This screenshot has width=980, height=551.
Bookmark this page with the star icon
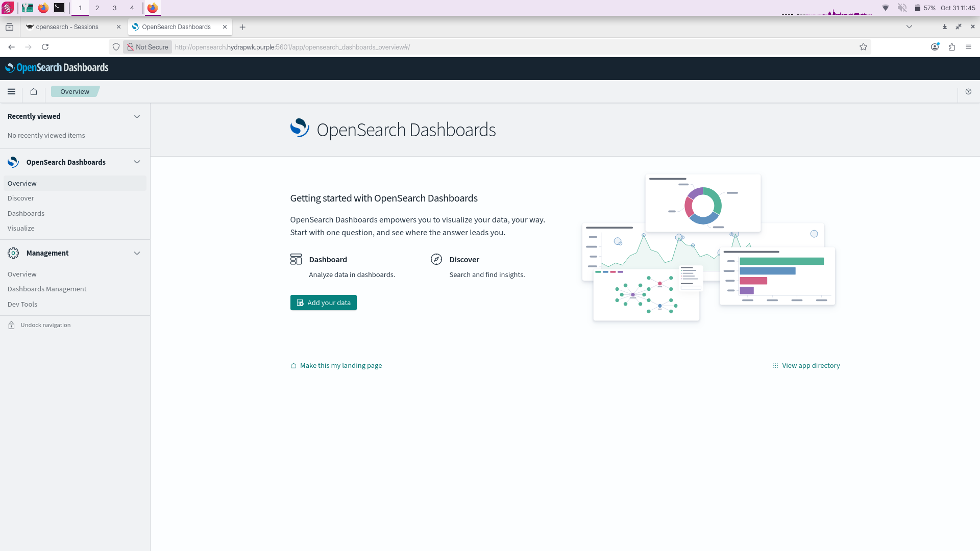[863, 47]
